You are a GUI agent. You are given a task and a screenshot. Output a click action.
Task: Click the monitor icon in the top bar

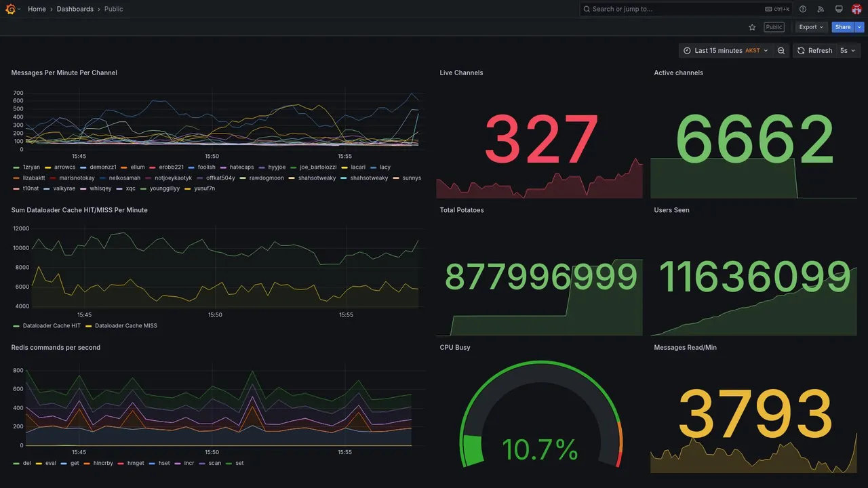point(839,9)
